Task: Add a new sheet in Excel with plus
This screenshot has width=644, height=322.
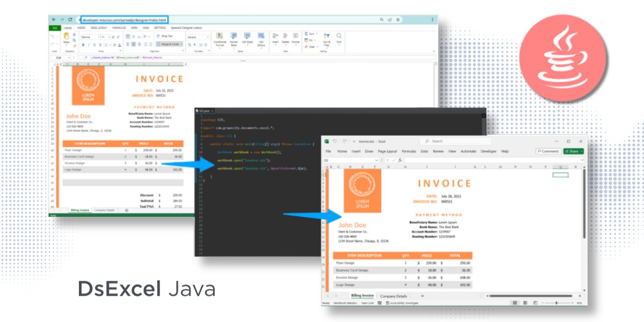Action: click(422, 296)
